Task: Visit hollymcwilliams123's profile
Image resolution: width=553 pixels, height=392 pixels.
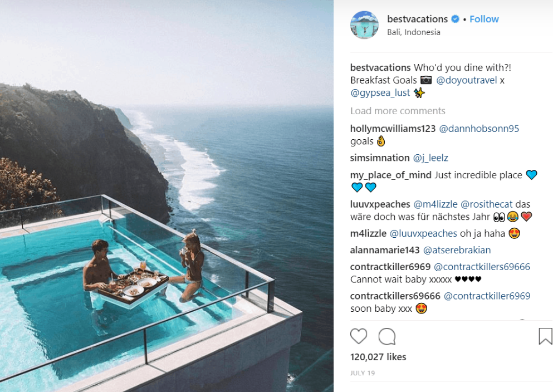Action: [393, 129]
